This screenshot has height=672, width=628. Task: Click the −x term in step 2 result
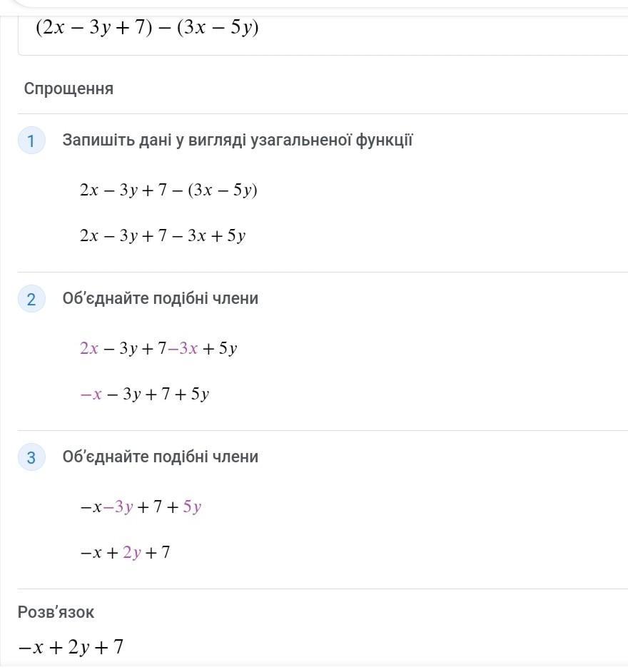91,394
